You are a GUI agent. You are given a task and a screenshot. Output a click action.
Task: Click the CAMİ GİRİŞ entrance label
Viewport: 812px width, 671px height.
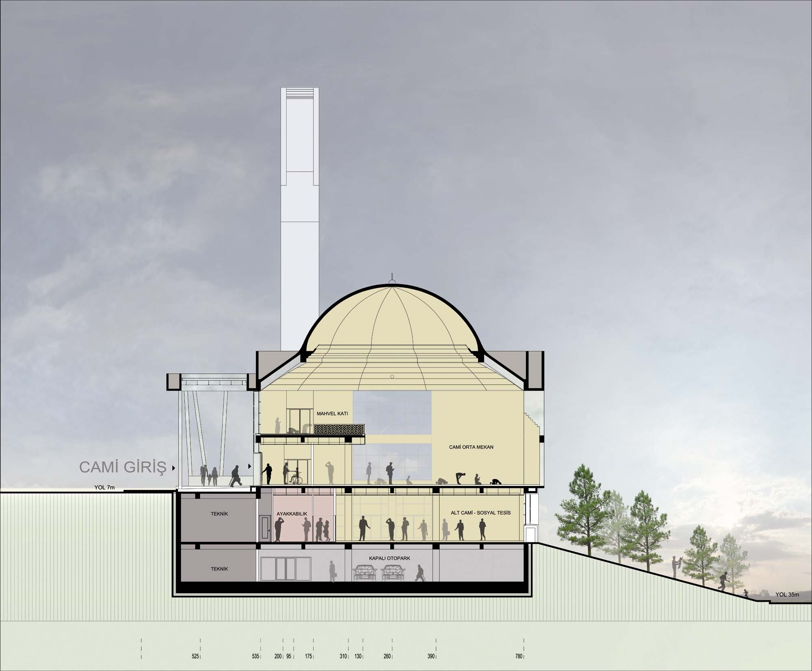[x=123, y=467]
